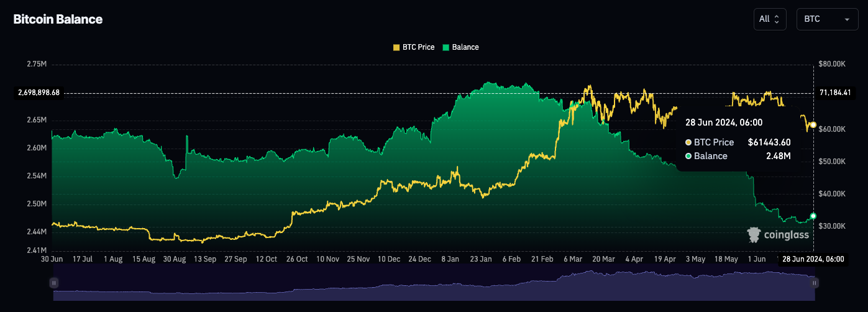Click the coinglass logo watermark

(778, 234)
